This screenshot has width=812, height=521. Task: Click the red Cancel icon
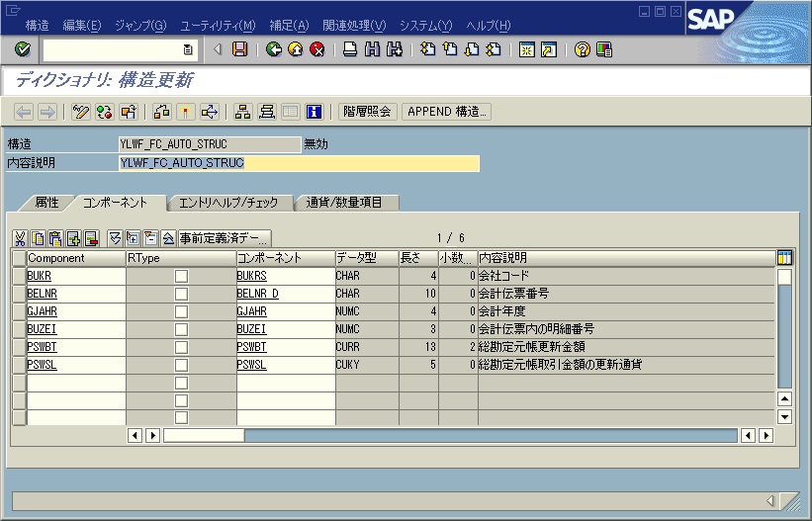[x=316, y=49]
